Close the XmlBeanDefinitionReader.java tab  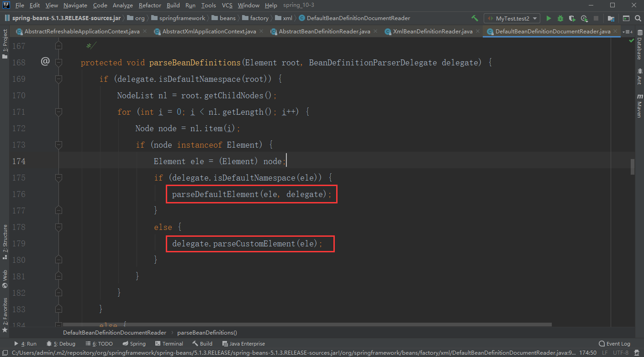click(478, 32)
